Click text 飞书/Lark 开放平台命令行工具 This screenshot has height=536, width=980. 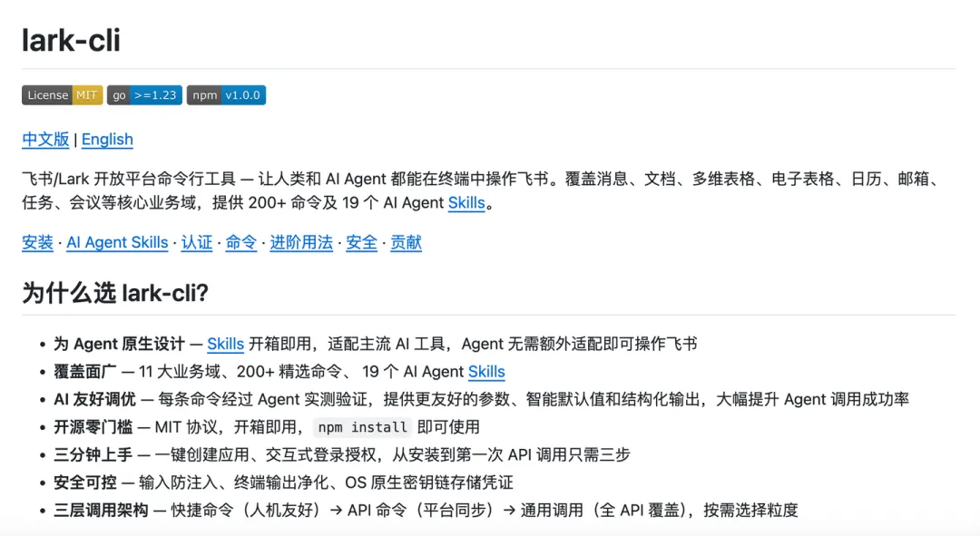point(129,180)
